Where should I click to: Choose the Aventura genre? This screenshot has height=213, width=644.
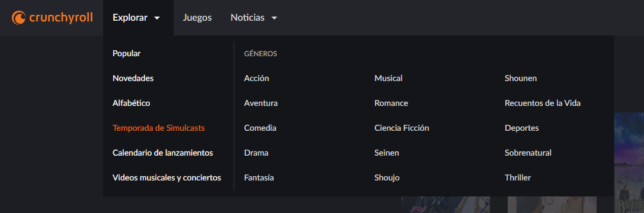261,104
